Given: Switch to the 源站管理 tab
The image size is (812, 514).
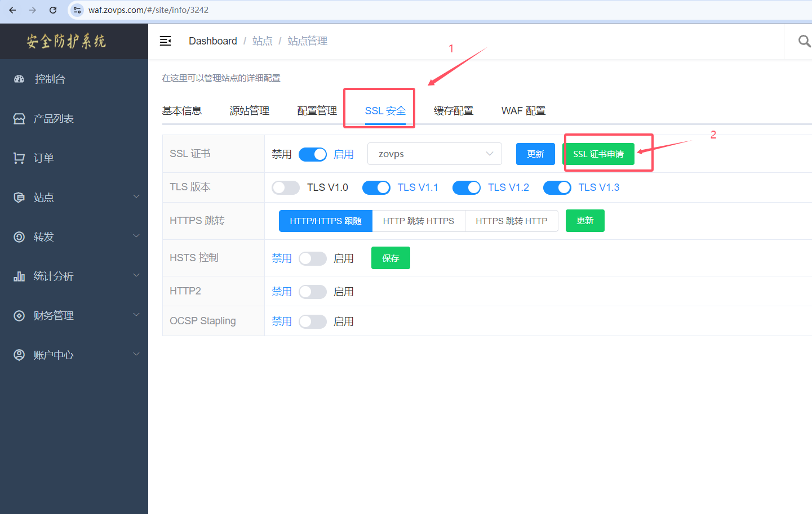Looking at the screenshot, I should click(x=250, y=111).
